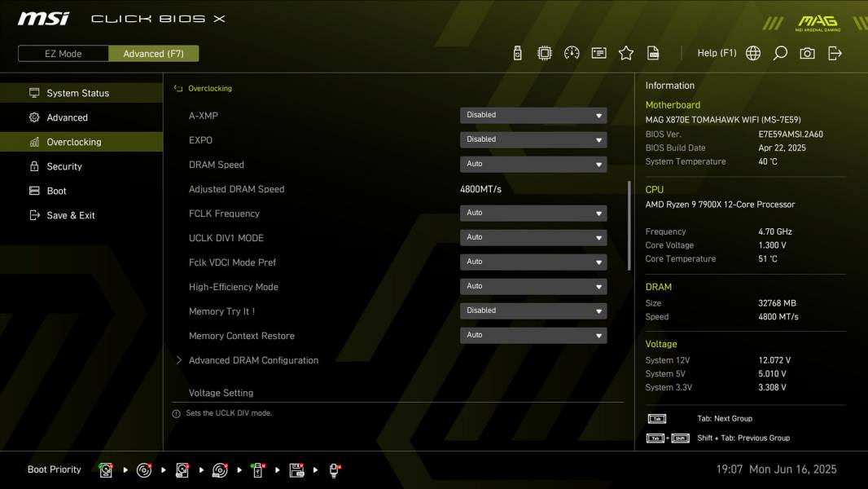
Task: Expand Advanced DRAM Configuration submenu
Action: click(253, 360)
